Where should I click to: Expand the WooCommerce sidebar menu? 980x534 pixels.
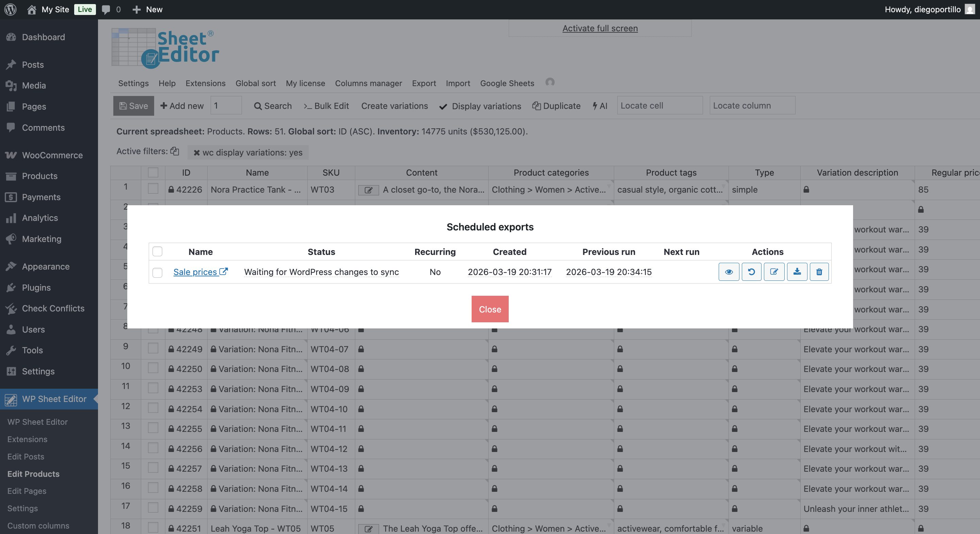click(x=51, y=155)
